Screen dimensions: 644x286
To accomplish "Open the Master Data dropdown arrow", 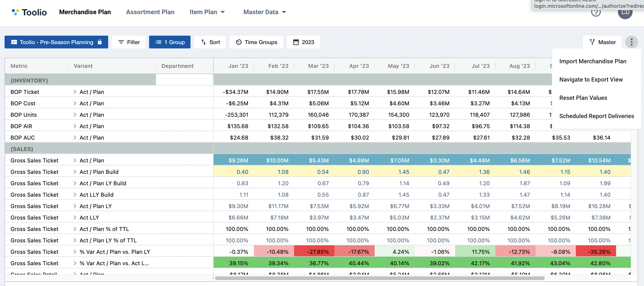I will (x=284, y=12).
